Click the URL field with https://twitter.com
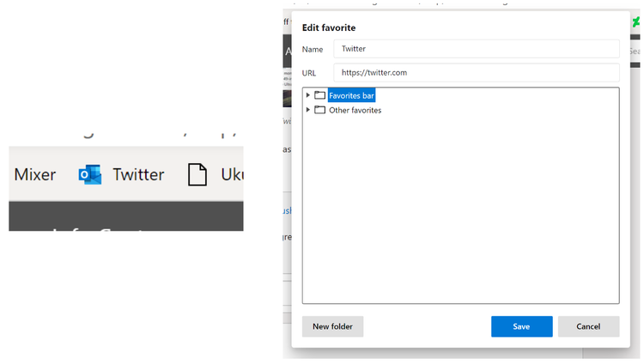Image resolution: width=644 pixels, height=364 pixels. [x=476, y=73]
